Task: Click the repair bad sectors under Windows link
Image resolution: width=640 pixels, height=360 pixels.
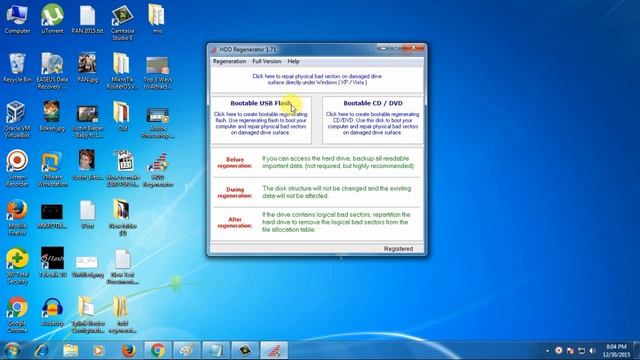Action: [x=317, y=79]
